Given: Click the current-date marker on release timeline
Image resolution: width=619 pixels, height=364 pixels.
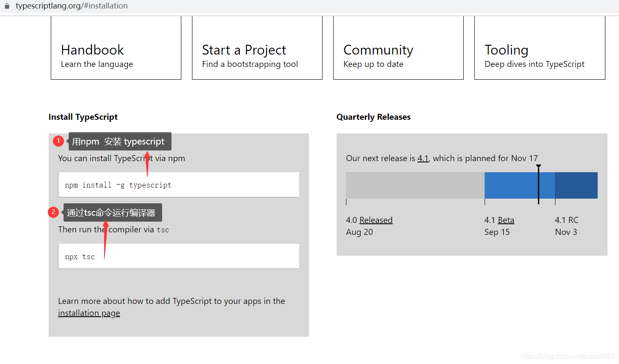Looking at the screenshot, I should coord(538,184).
